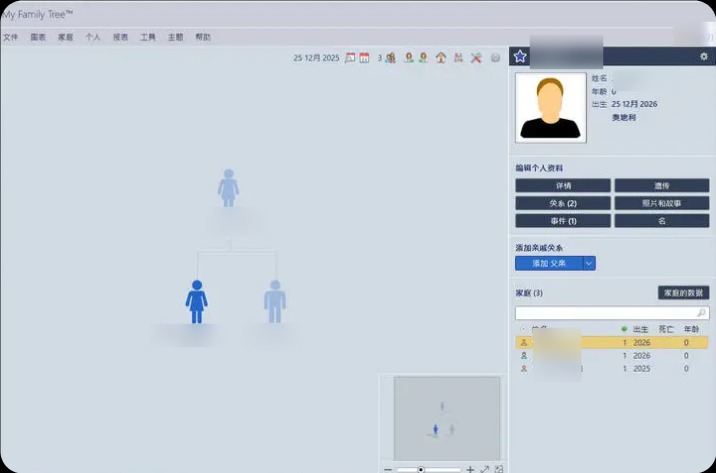Viewport: 716px width, 473px height.
Task: Open the 事件 (1) button
Action: point(563,221)
